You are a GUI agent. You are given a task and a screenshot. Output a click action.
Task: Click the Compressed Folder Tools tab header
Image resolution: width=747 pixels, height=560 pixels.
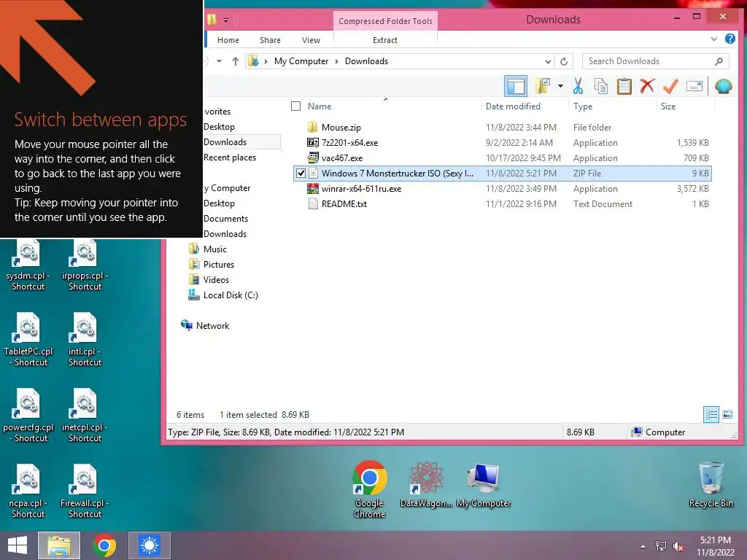[385, 21]
